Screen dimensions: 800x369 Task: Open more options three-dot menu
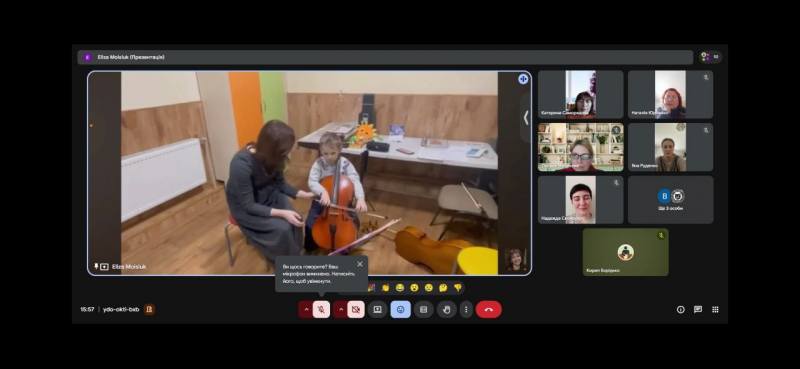466,309
